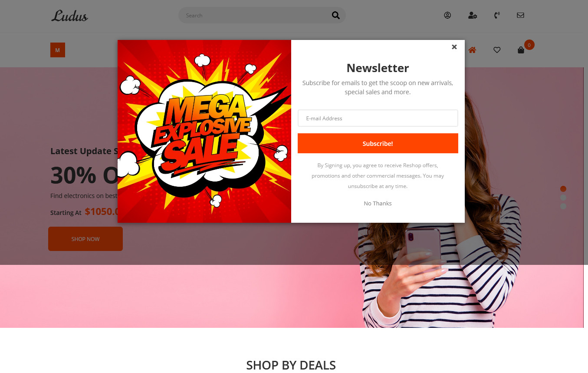
Task: Close the newsletter popup
Action: click(x=454, y=47)
